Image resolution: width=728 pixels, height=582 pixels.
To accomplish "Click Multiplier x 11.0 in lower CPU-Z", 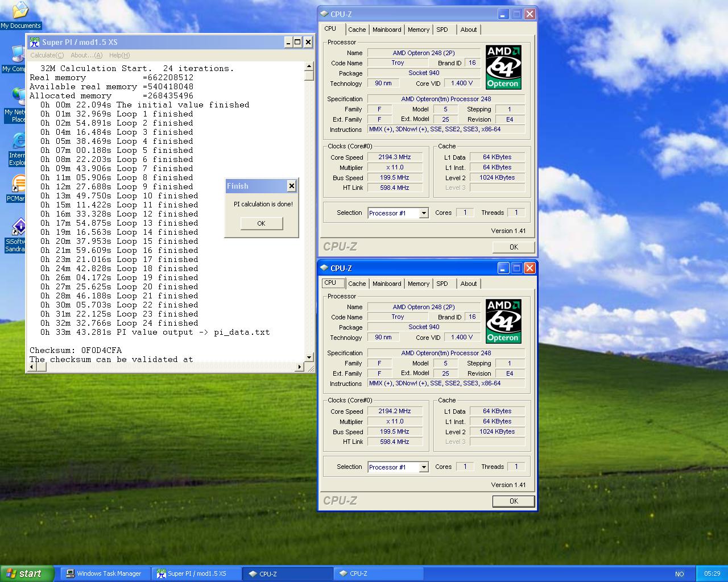I will (x=395, y=422).
